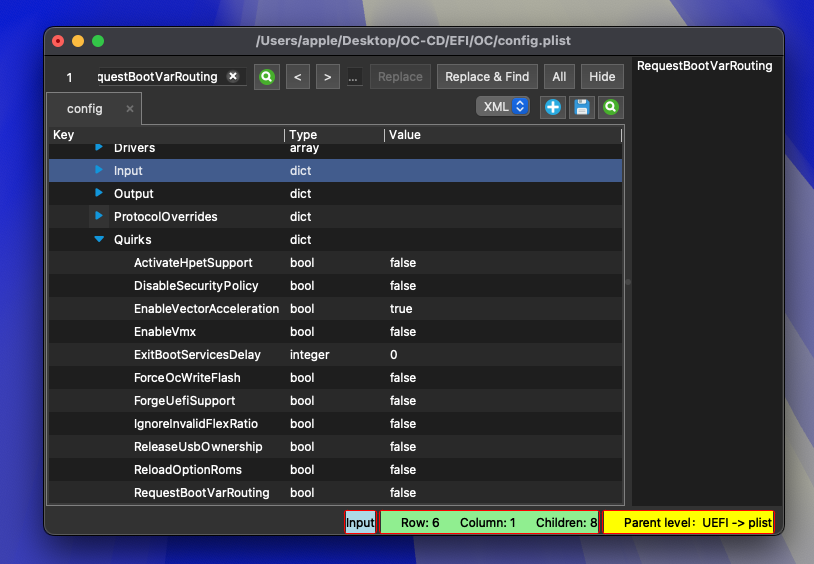Image resolution: width=814 pixels, height=564 pixels.
Task: Click the blue floppy-disk save icon
Action: pos(581,108)
